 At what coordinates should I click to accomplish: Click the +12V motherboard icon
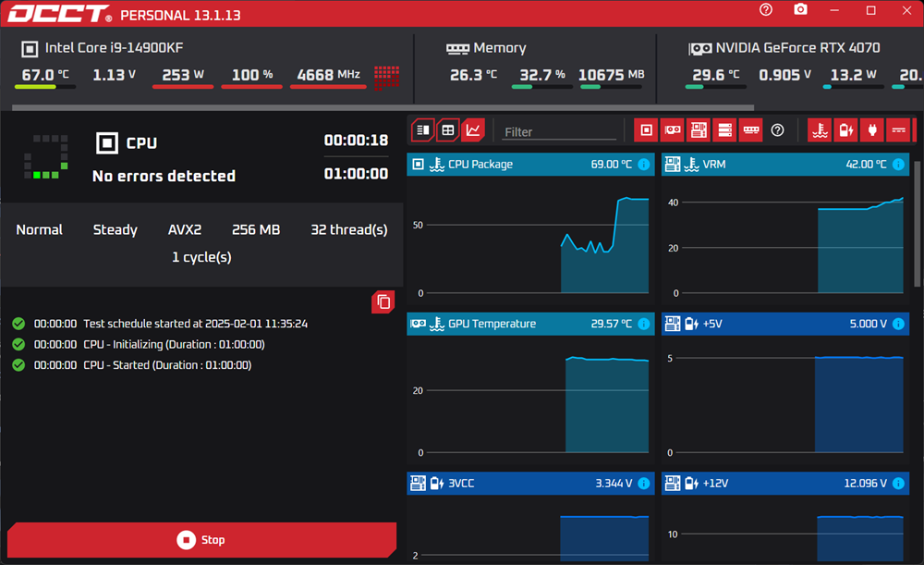[x=673, y=484]
